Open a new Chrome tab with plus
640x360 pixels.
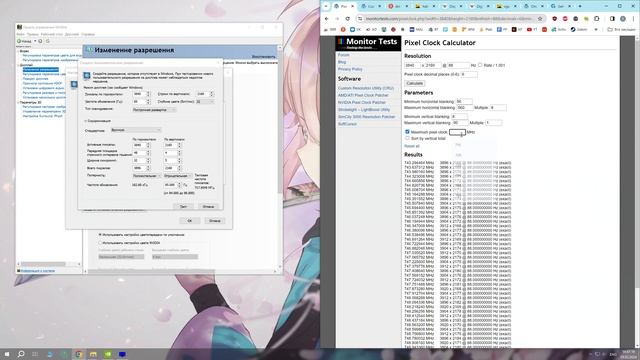pos(580,6)
